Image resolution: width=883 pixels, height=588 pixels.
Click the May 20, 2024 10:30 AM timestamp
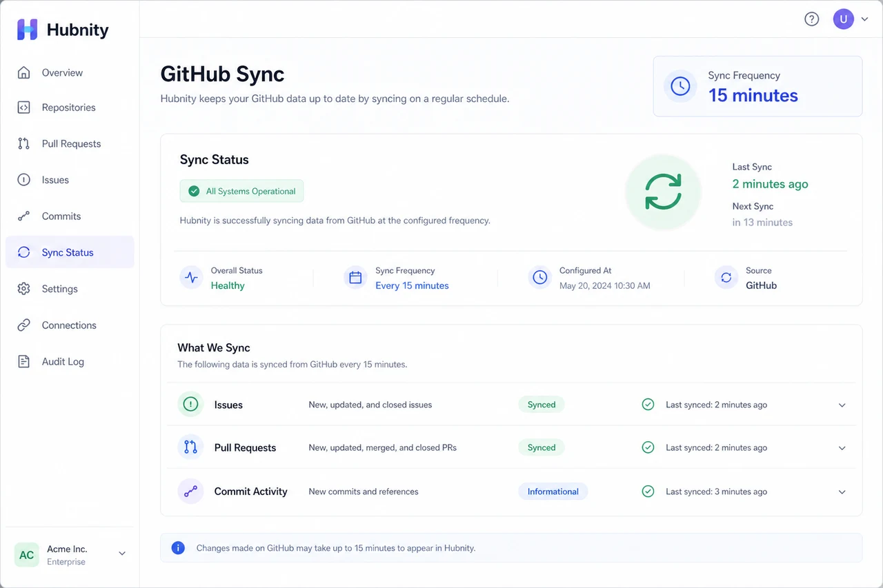click(x=605, y=285)
